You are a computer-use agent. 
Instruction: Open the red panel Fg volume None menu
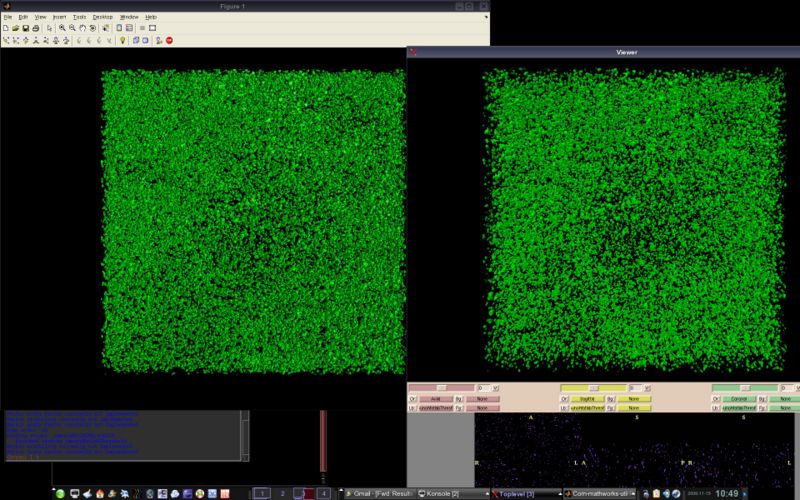point(483,408)
